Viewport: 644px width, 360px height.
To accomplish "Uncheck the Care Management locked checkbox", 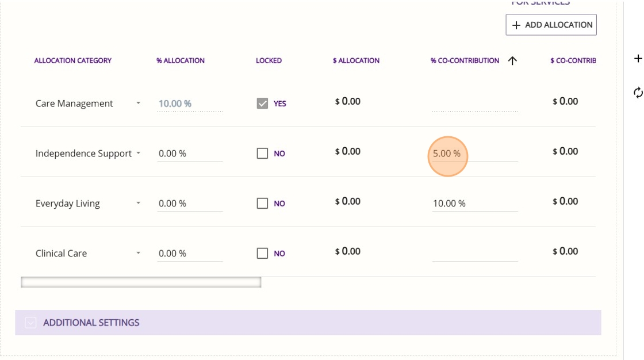I will tap(262, 104).
